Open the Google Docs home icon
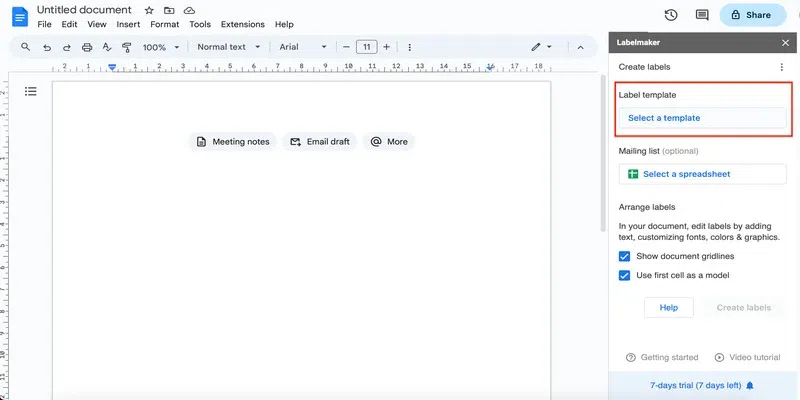The width and height of the screenshot is (800, 400). coord(20,17)
